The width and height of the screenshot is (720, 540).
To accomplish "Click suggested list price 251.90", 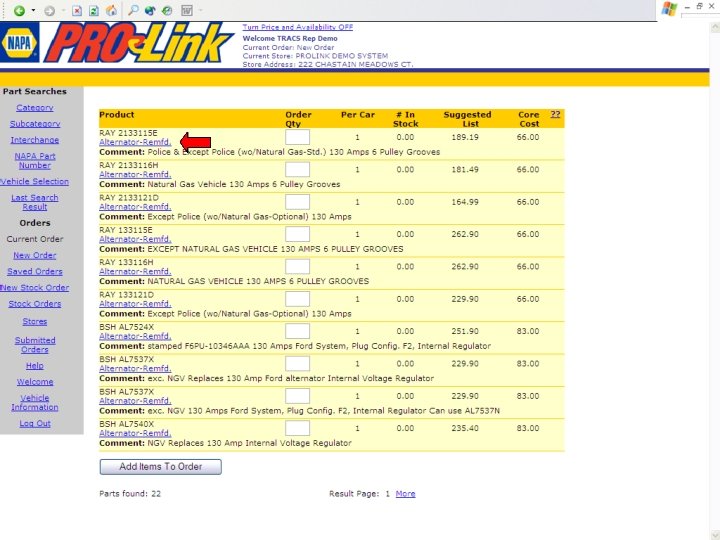I will (465, 331).
